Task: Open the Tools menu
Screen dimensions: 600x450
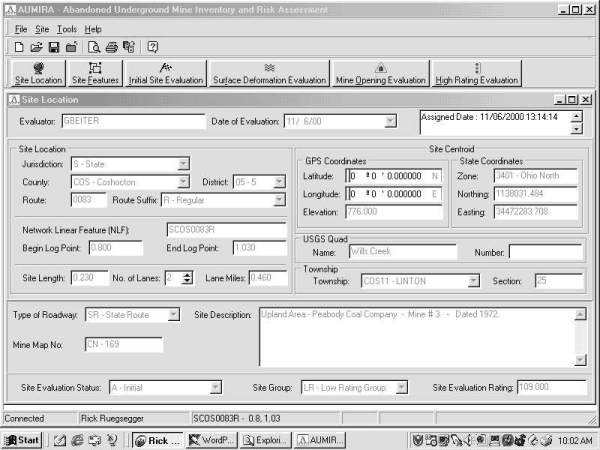Action: point(66,29)
